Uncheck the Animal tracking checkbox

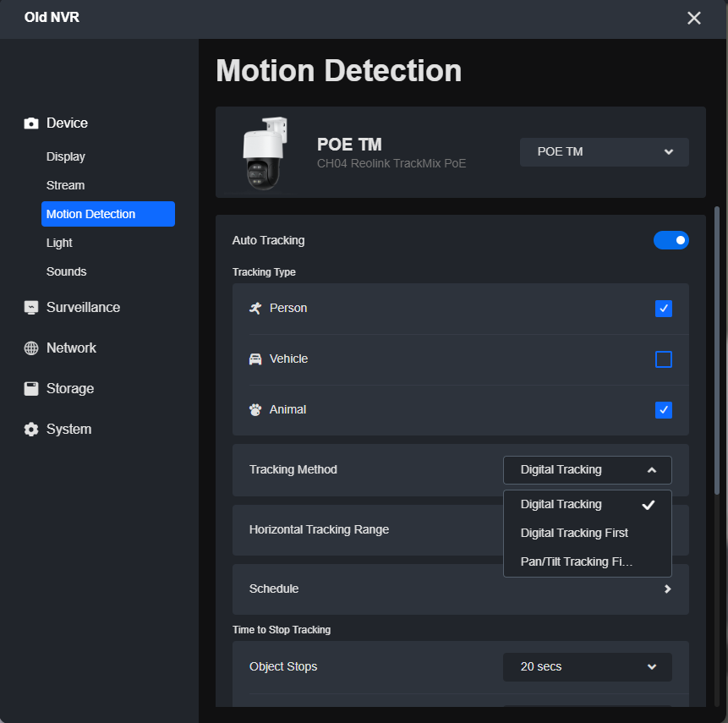coord(664,409)
